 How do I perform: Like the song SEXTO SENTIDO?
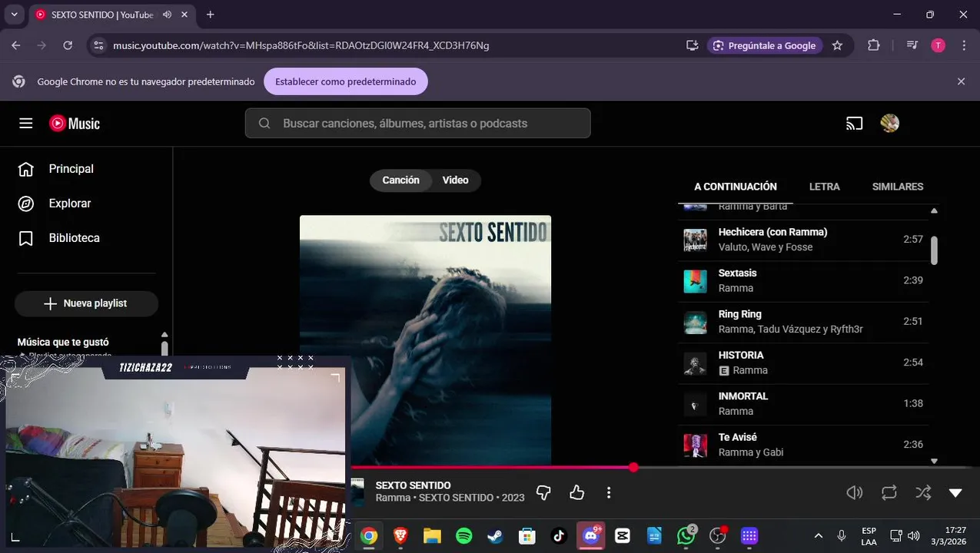(x=577, y=492)
